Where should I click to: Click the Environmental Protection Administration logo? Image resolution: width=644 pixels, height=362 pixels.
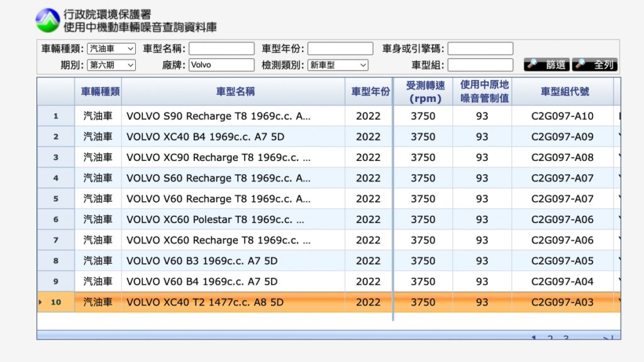click(48, 20)
